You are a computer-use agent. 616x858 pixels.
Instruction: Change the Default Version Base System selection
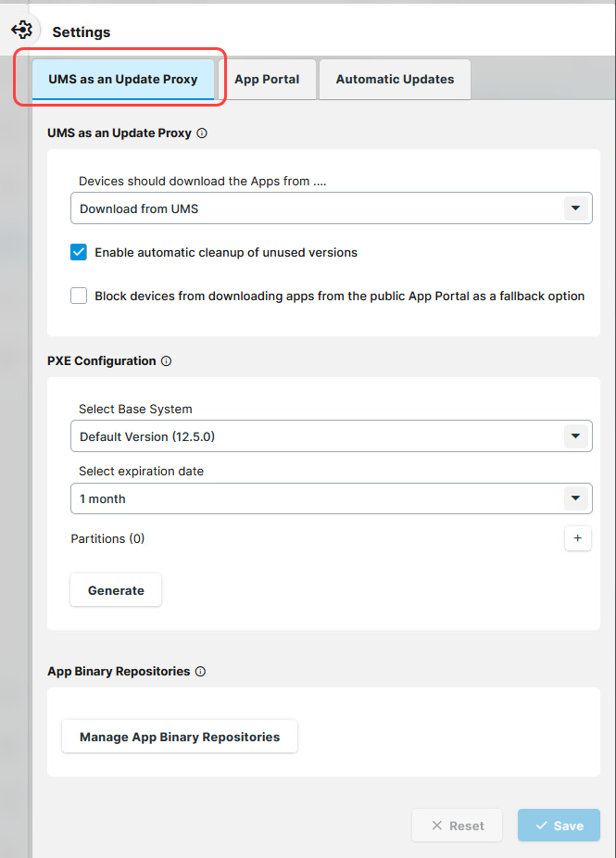[332, 435]
